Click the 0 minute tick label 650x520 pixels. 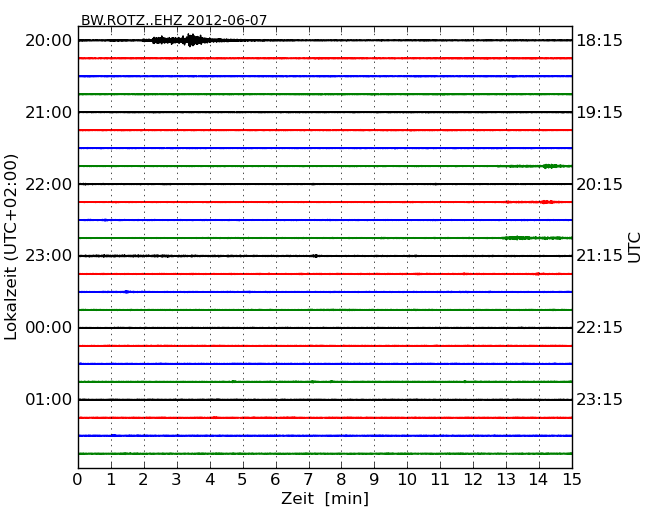[78, 480]
